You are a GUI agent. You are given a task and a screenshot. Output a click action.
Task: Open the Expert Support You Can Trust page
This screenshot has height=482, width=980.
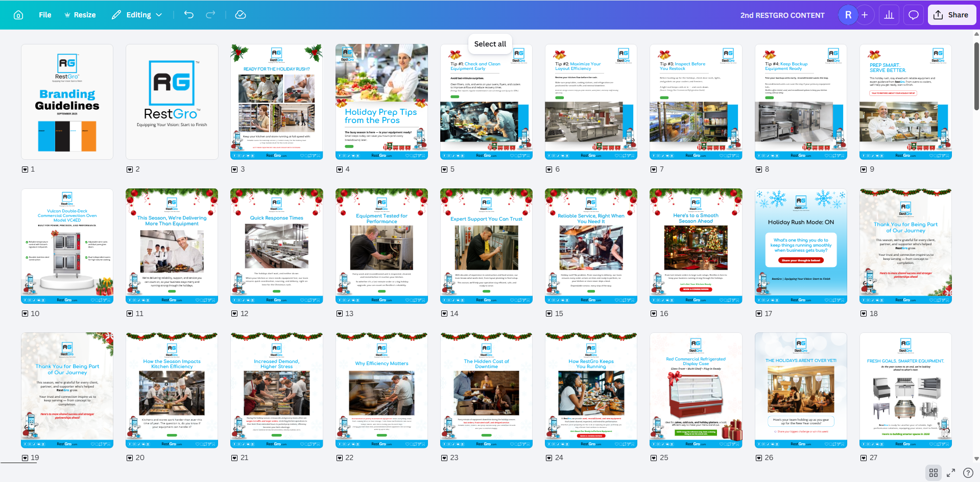(x=486, y=246)
